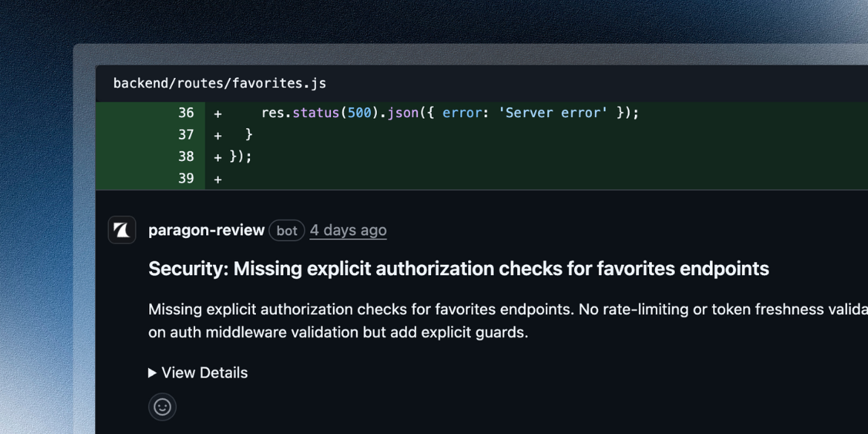Click the Security comment title heading
This screenshot has width=868, height=434.
click(458, 269)
